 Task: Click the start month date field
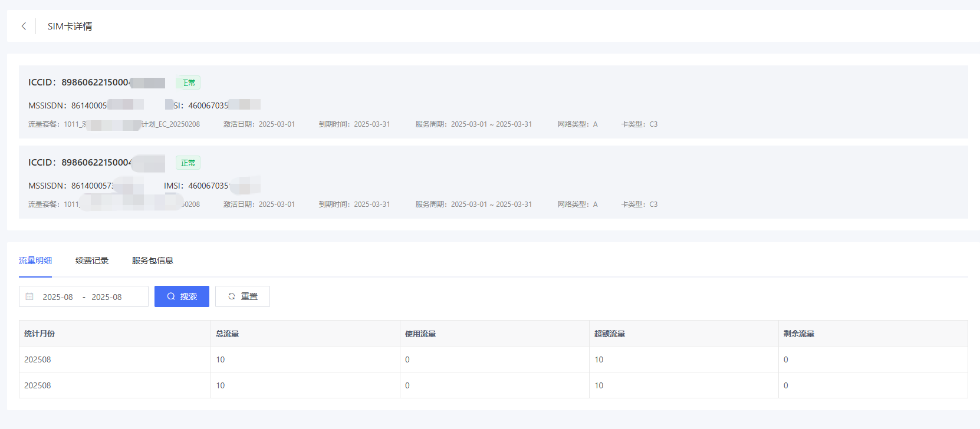click(58, 297)
